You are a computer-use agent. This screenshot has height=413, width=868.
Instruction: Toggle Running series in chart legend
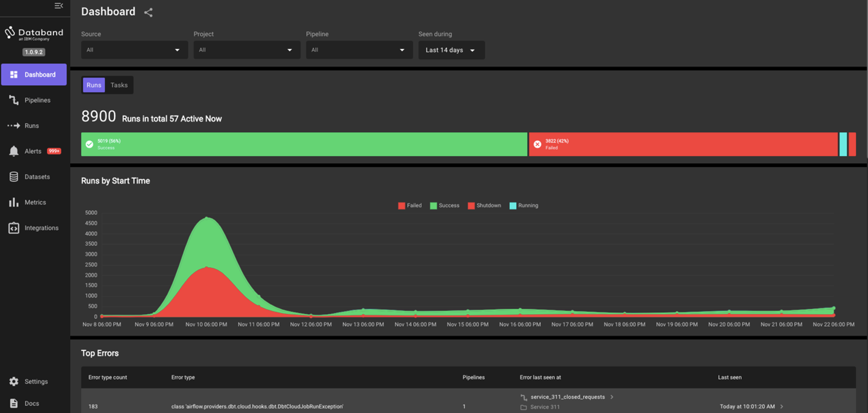(x=524, y=206)
